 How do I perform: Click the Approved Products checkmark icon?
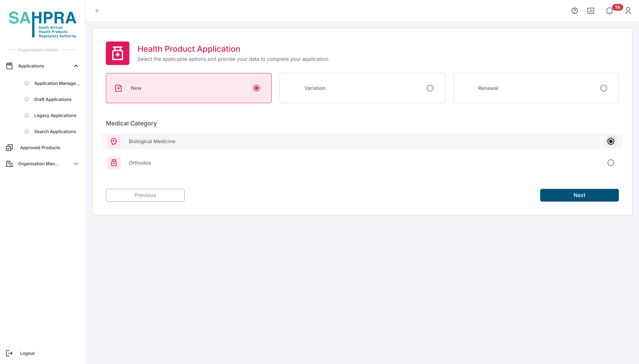coord(9,148)
